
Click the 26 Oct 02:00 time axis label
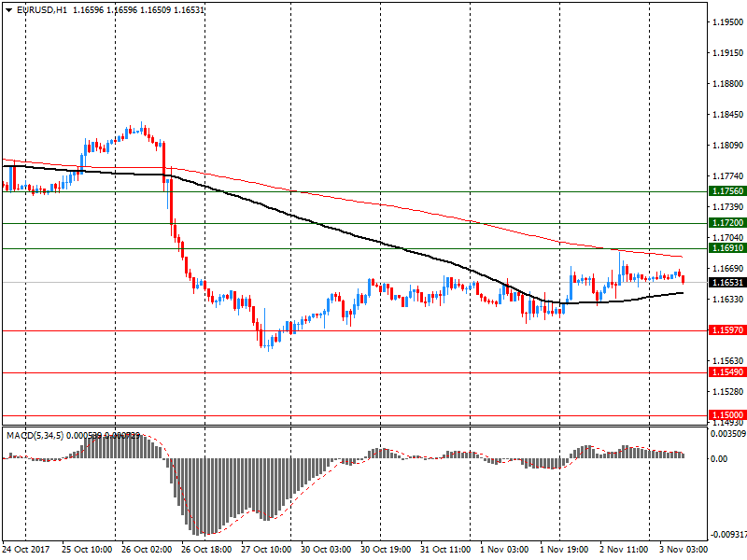coord(147,550)
